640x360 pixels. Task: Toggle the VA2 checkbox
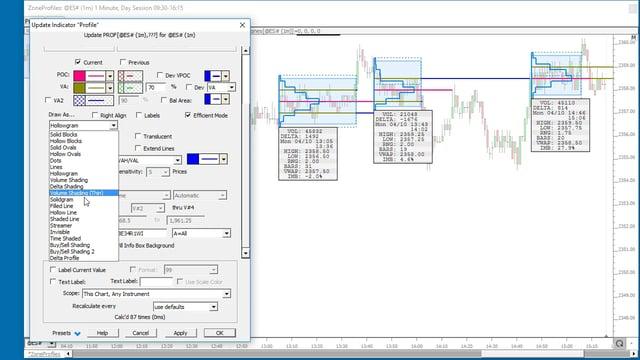[48, 100]
